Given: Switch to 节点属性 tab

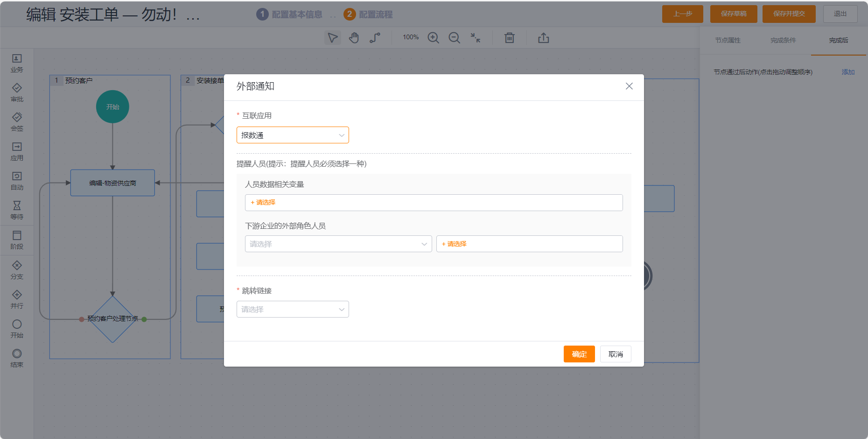Looking at the screenshot, I should point(728,41).
